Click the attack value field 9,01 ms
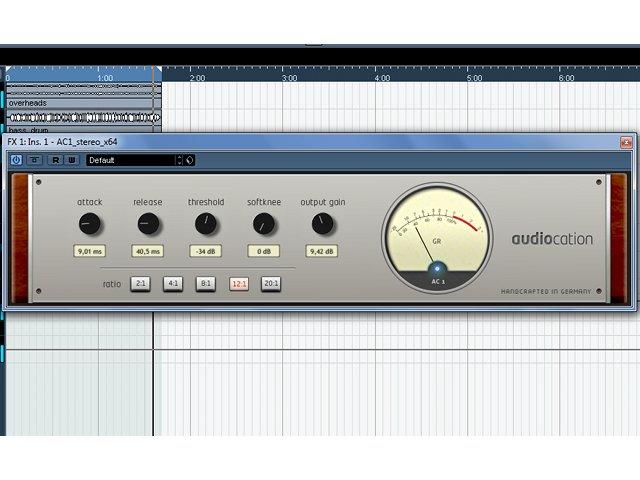The image size is (640, 480). click(90, 251)
